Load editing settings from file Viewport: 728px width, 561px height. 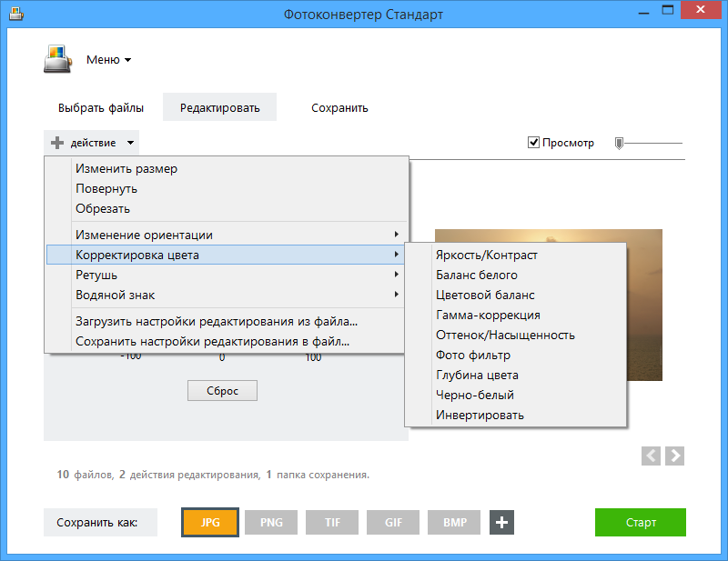tap(226, 321)
